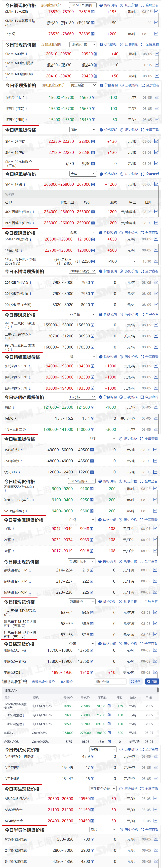162x868 pixels.
Task: Open 价格说明 in precious metals section
Action: pos(107,520)
